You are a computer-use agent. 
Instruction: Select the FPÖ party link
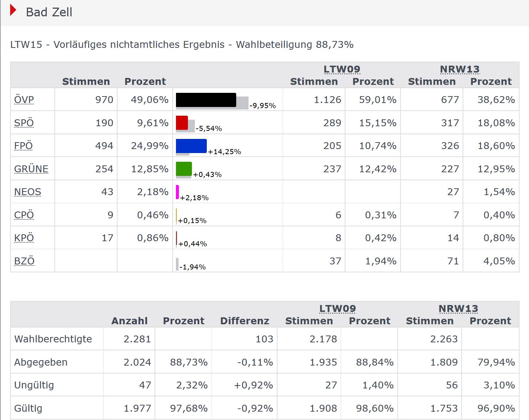point(24,146)
